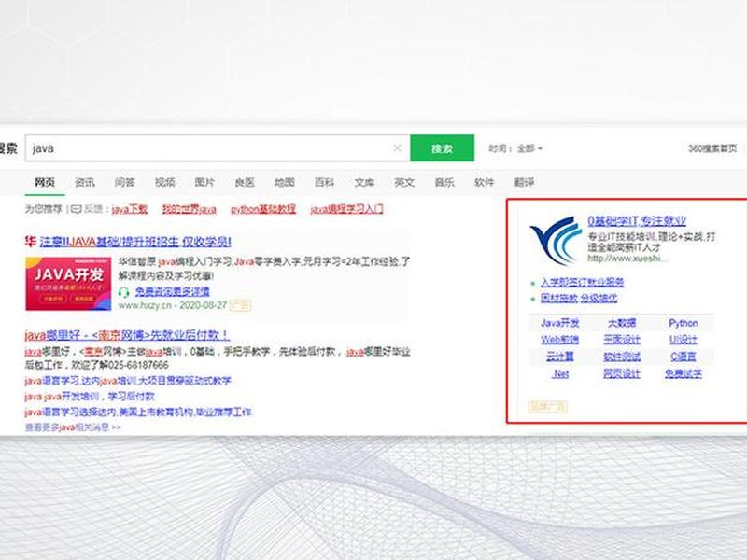Image resolution: width=747 pixels, height=560 pixels.
Task: Click the green 搜索 button
Action: pos(442,148)
